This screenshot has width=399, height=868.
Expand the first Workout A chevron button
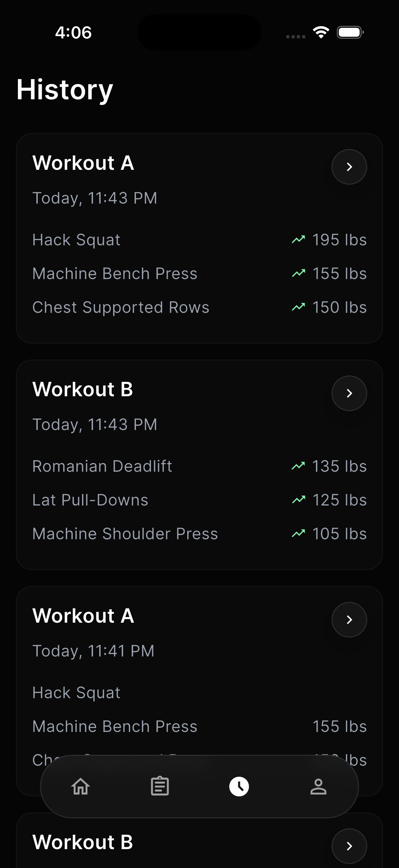pyautogui.click(x=349, y=167)
